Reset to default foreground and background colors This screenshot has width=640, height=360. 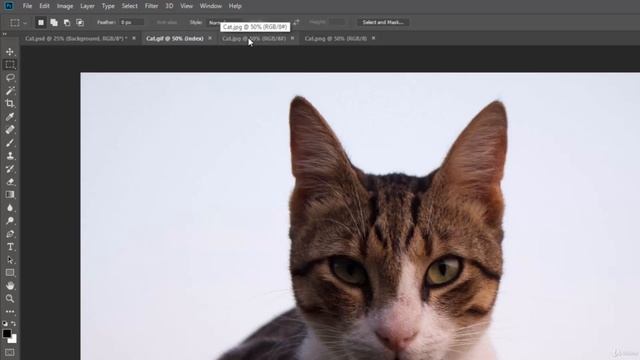point(5,323)
